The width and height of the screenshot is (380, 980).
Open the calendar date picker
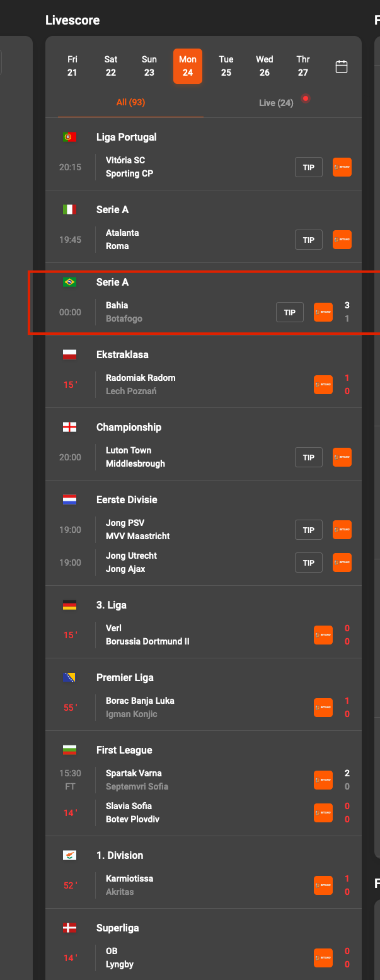click(x=342, y=66)
